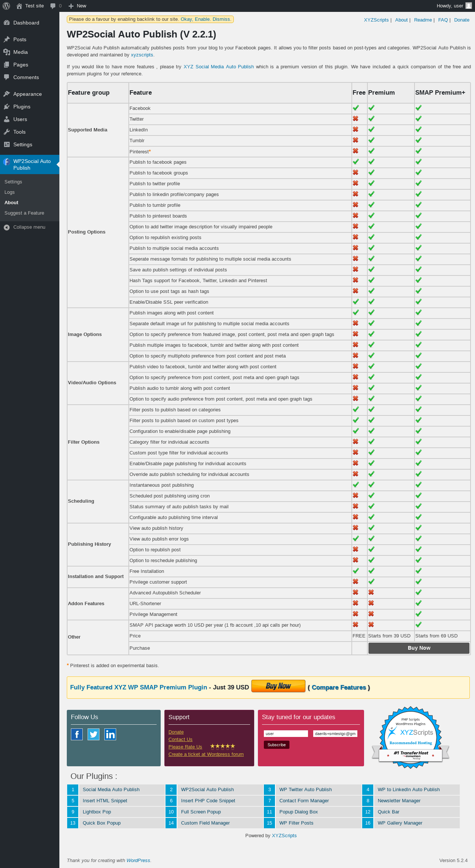Open the Facebook follow icon
This screenshot has height=868, width=475.
[77, 734]
